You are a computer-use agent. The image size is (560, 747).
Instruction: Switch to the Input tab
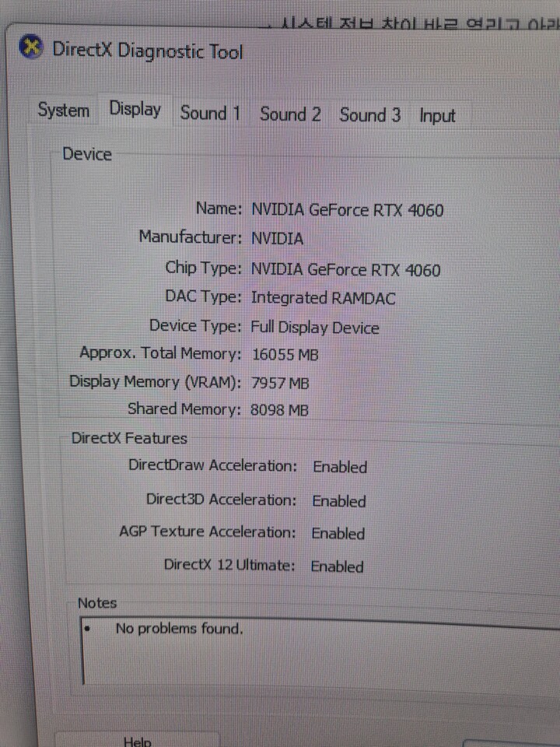tap(437, 116)
